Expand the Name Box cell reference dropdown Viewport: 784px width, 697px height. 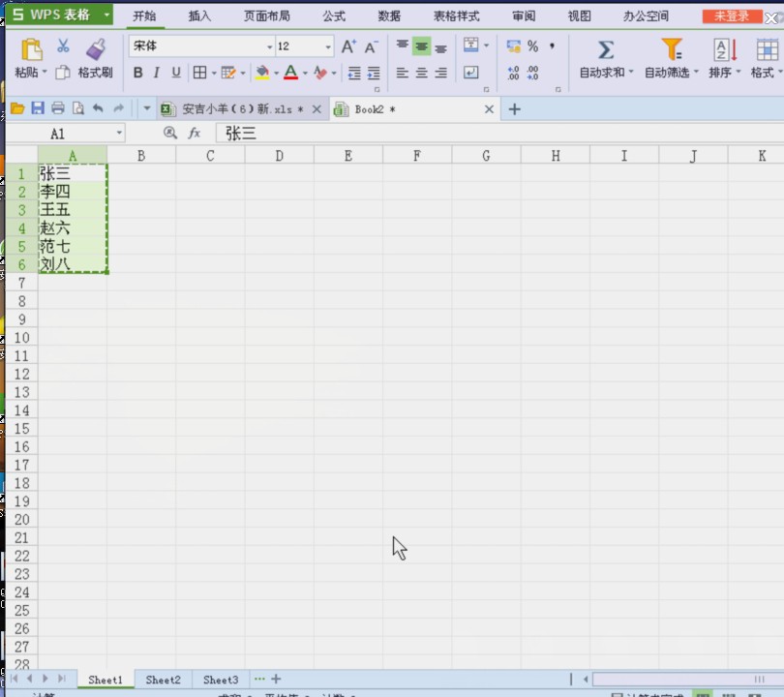click(x=119, y=134)
